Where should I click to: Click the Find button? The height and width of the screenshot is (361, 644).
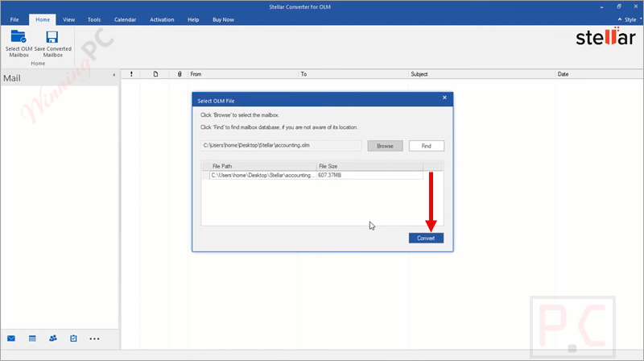point(427,146)
